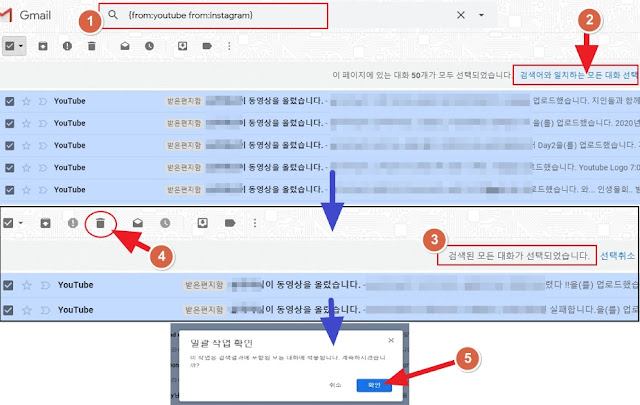Uncheck the YouTube email ending '업로드했습니다. 2020년'
The image size is (640, 405).
9,123
